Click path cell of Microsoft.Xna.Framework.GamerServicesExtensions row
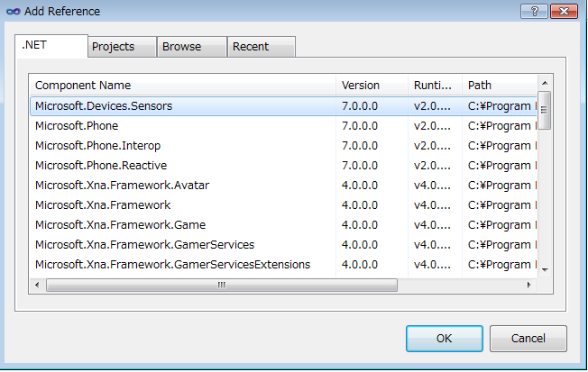This screenshot has height=372, width=588. 502,265
